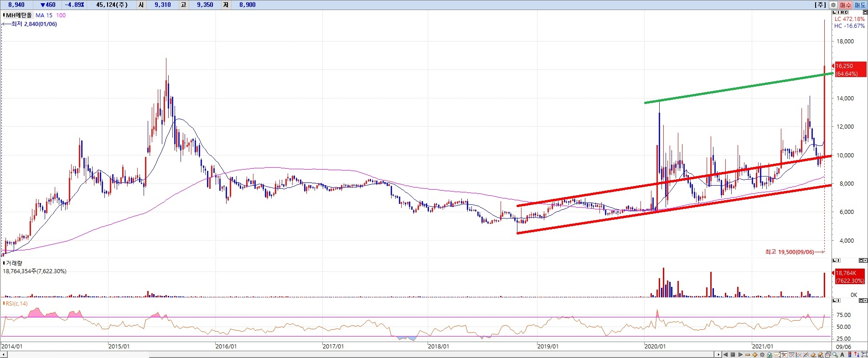Step chart backward with the left triangle
This screenshot has width=868, height=358.
pyautogui.click(x=726, y=354)
